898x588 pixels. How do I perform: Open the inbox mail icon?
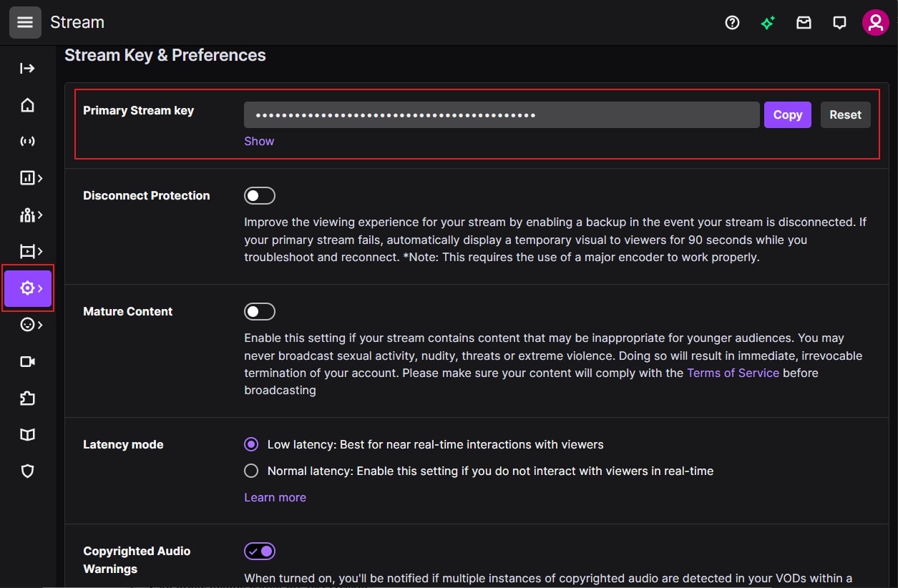point(804,23)
